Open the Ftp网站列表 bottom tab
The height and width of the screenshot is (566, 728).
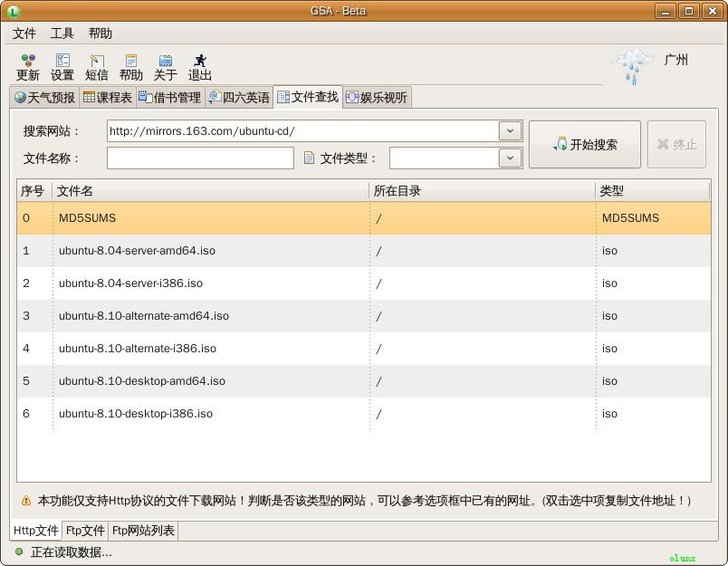(143, 531)
